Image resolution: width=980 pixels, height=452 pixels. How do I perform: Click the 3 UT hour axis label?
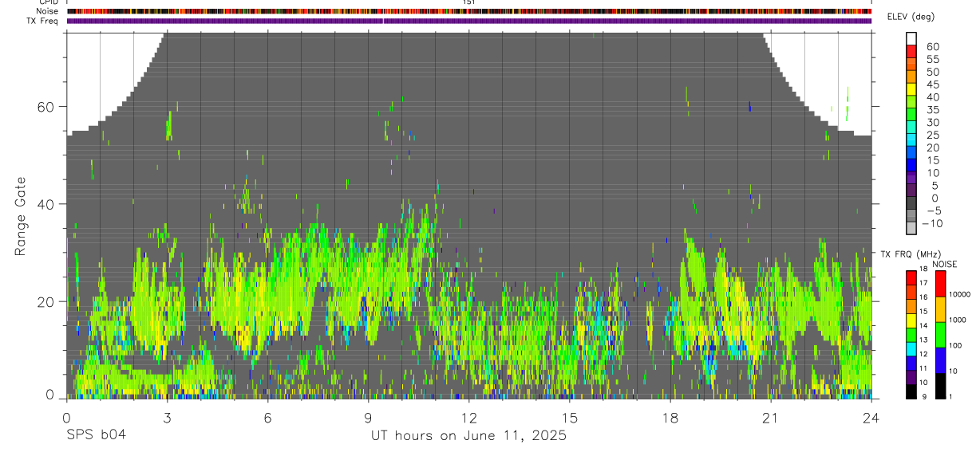click(167, 419)
